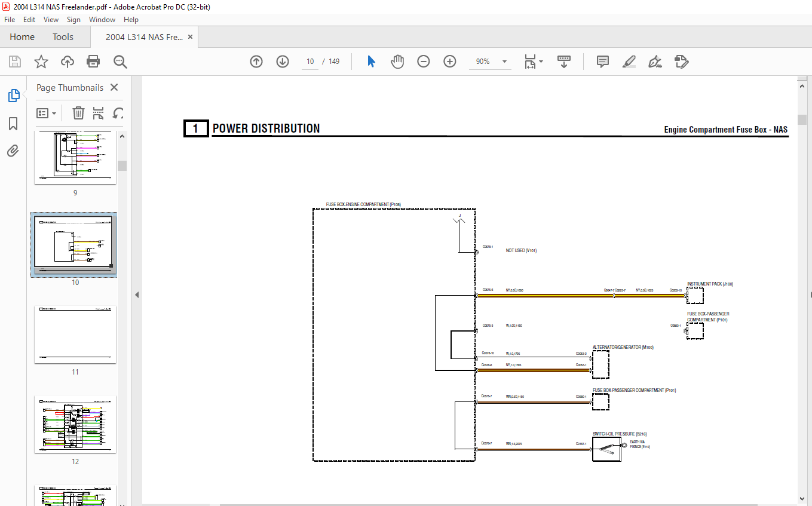The image size is (812, 506).
Task: Activate the Selection arrow tool
Action: [371, 62]
